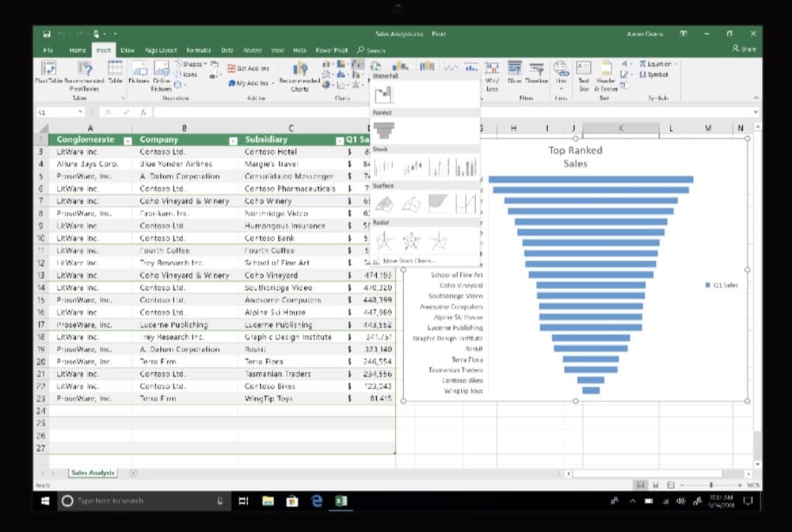
Task: Click the Top Ranked Sales chart title
Action: click(x=575, y=157)
